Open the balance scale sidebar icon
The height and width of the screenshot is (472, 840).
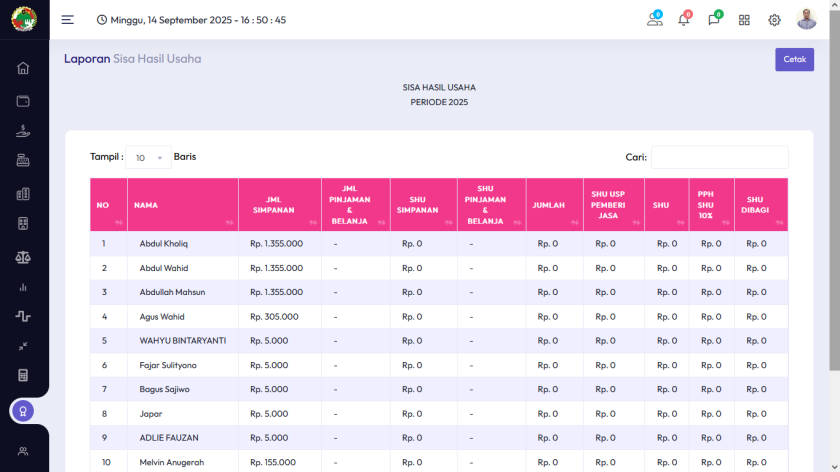[x=23, y=256]
